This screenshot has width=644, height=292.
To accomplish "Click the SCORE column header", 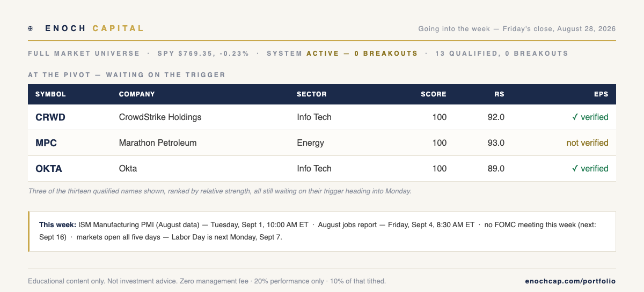I will [434, 94].
